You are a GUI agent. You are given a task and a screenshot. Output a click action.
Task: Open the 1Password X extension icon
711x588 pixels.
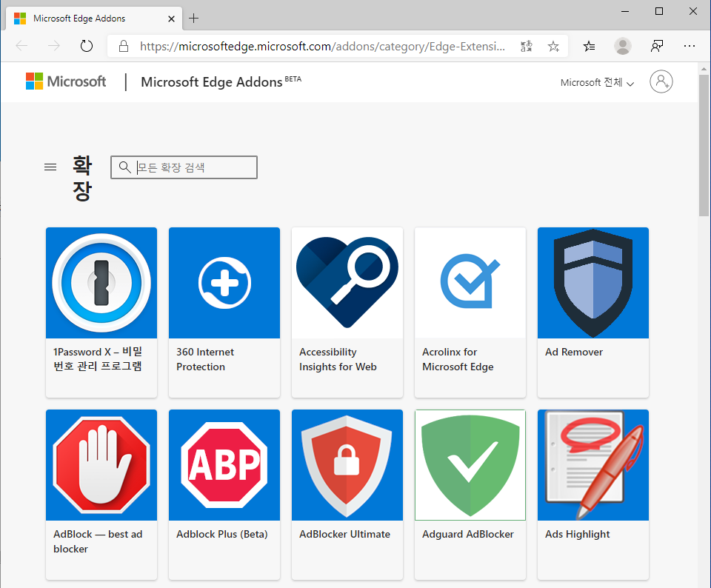101,283
